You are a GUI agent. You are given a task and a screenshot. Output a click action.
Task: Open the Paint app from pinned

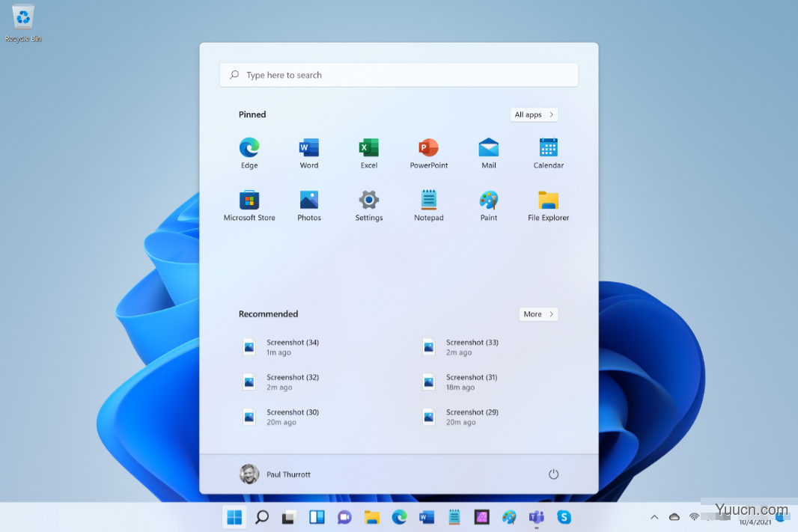[489, 205]
